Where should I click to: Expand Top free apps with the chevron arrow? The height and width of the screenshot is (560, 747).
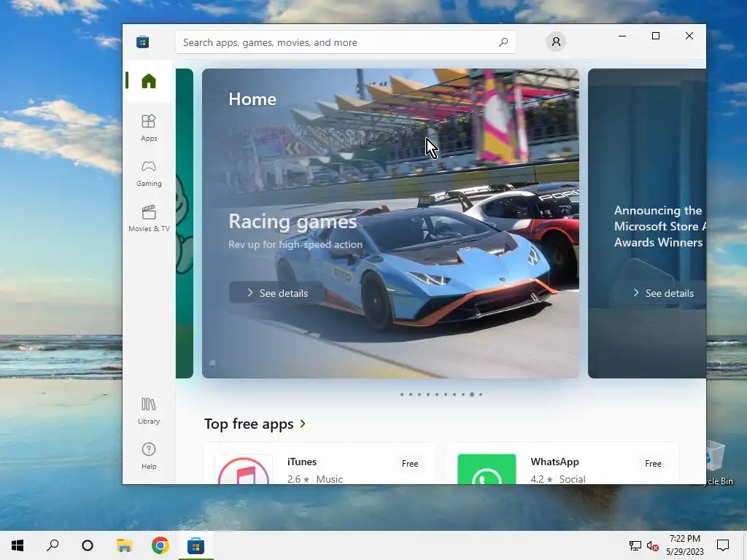point(303,424)
